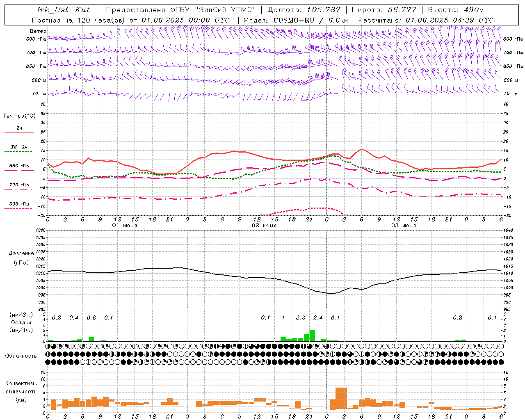This screenshot has width=525, height=420.
Task: Click the 'Td 2м' dew point legend entry
Action: [x=19, y=147]
